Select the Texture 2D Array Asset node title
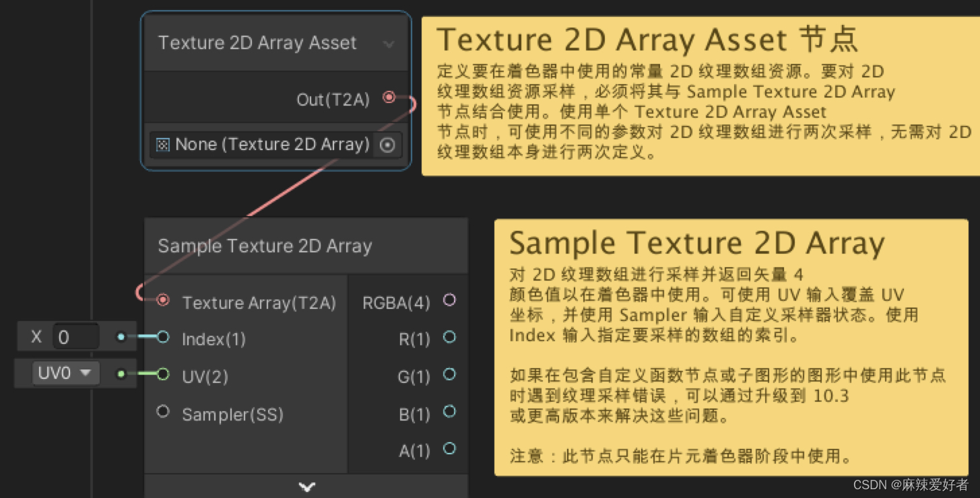 257,43
